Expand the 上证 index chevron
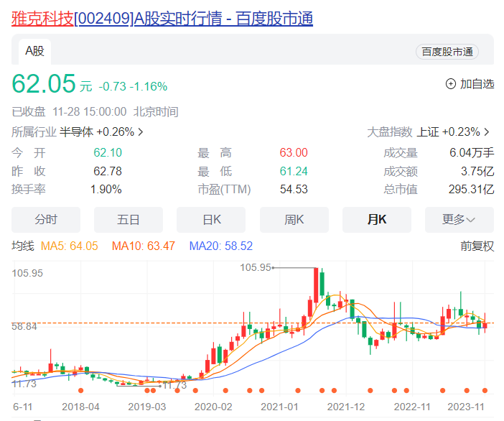The height and width of the screenshot is (421, 504). (x=487, y=132)
